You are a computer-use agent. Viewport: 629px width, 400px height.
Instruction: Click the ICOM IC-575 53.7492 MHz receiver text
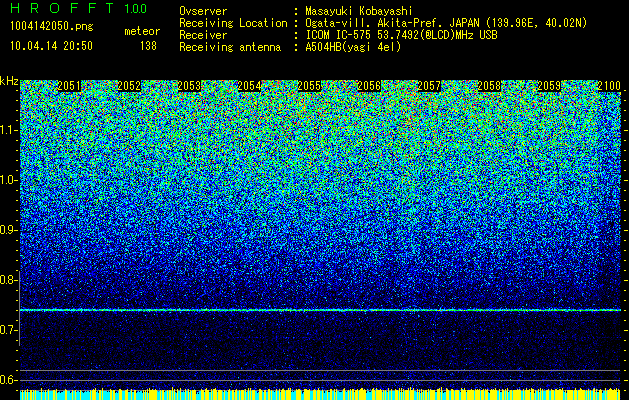[401, 35]
